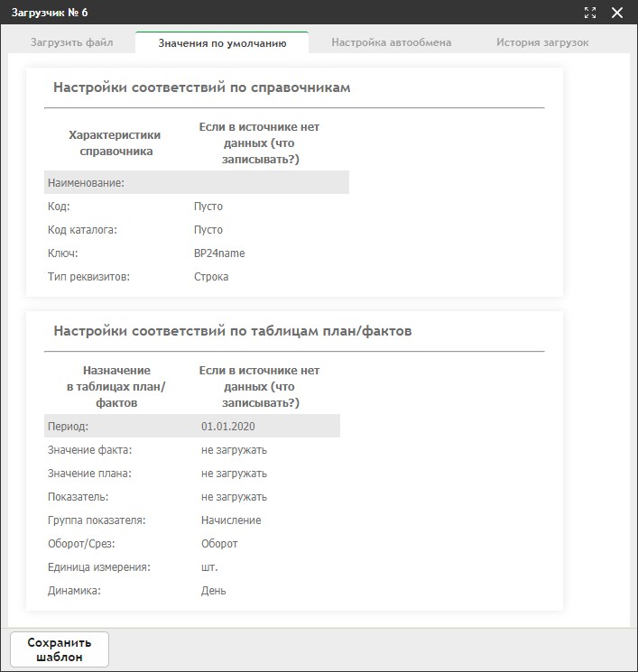Viewport: 638px width, 672px height.
Task: Click the Тип реквизитов: label
Action: [88, 277]
